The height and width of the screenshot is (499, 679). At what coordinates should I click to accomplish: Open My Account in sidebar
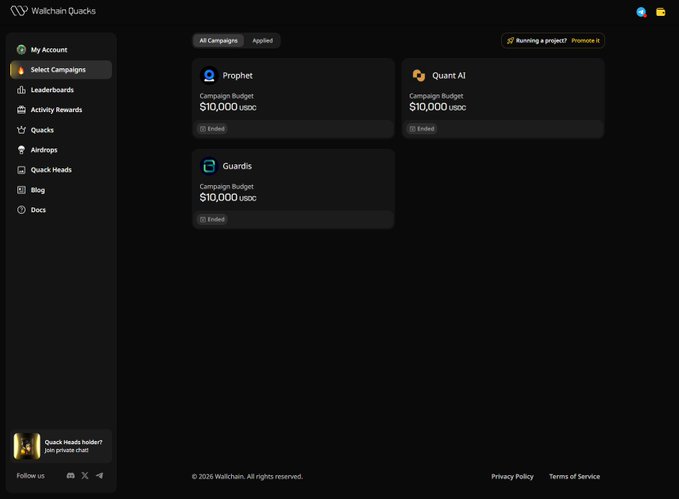pyautogui.click(x=61, y=50)
